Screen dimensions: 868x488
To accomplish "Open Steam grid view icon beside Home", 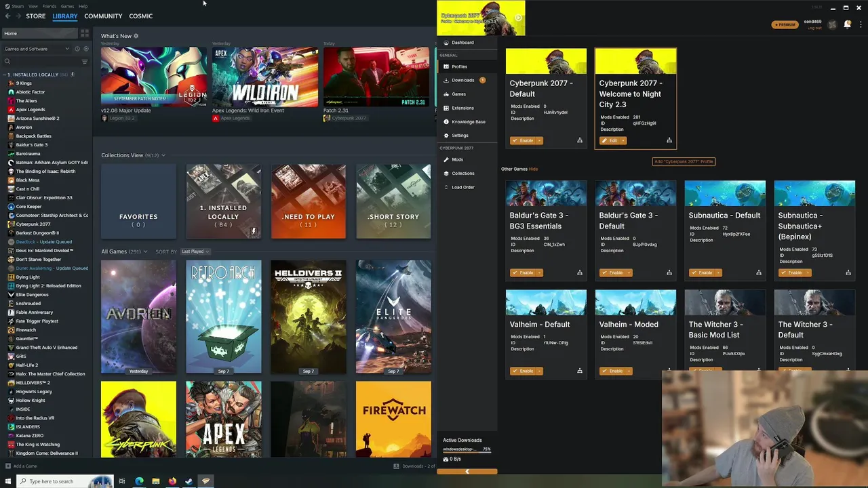I will click(x=85, y=33).
